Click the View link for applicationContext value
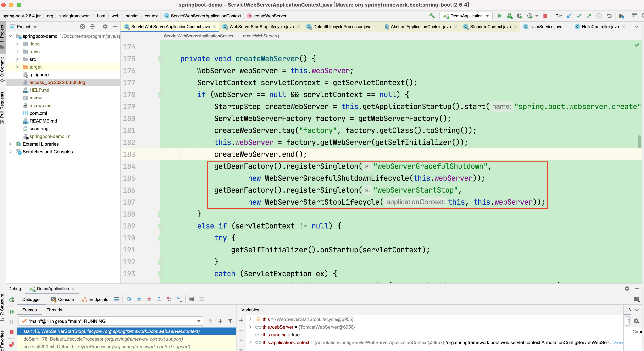 point(618,343)
